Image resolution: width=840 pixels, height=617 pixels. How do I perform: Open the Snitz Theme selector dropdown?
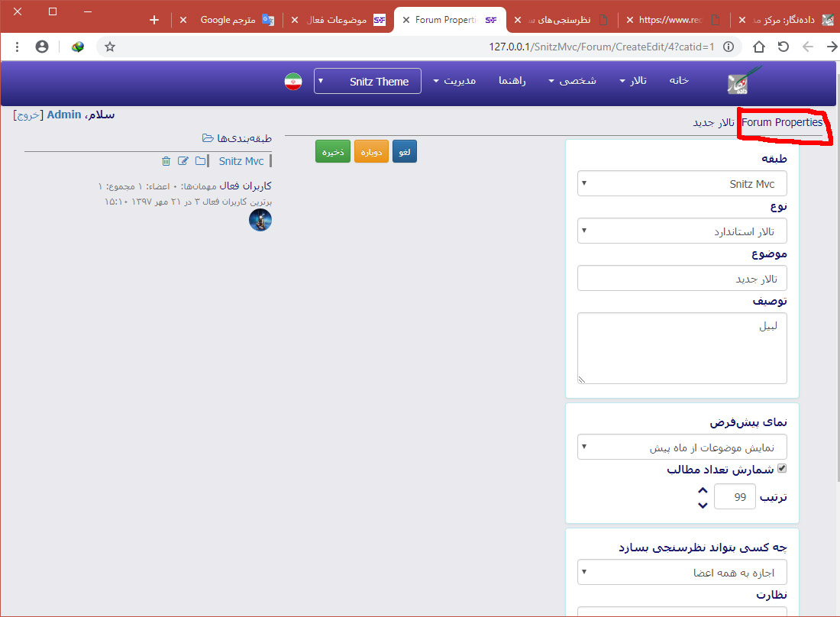[x=367, y=82]
